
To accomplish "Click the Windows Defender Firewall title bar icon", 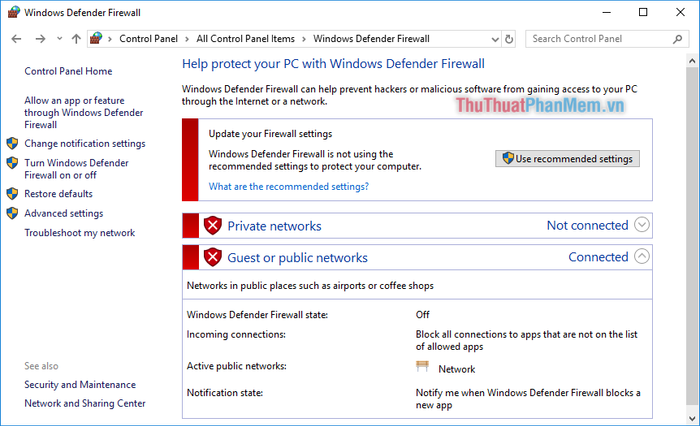I will tap(14, 12).
